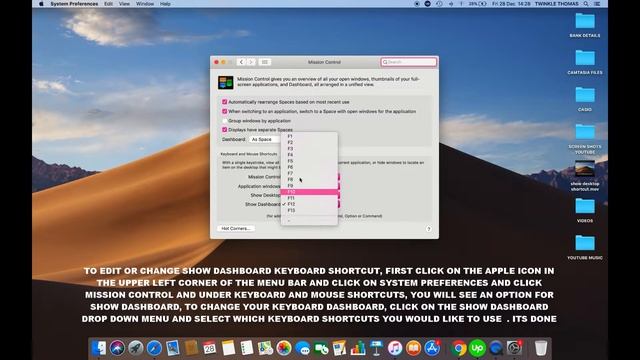Open iTunes music note icon in dock
Image resolution: width=640 pixels, height=360 pixels.
[395, 348]
